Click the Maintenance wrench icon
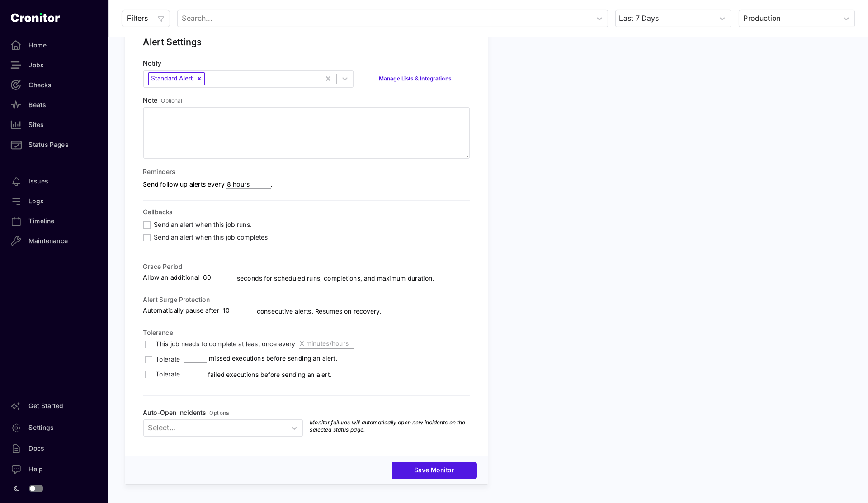868x503 pixels. pyautogui.click(x=16, y=241)
